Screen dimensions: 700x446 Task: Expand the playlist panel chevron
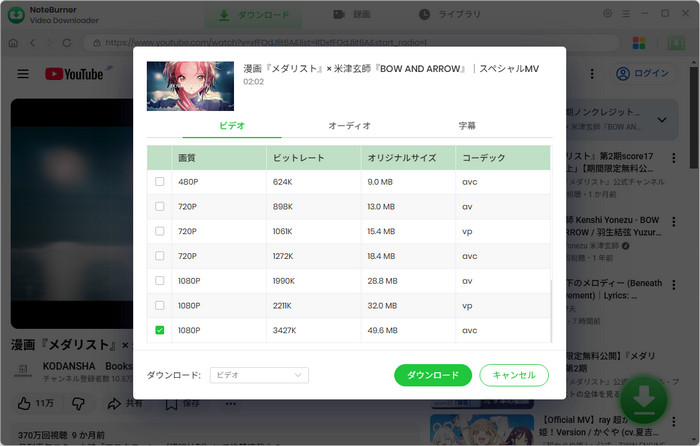662,120
